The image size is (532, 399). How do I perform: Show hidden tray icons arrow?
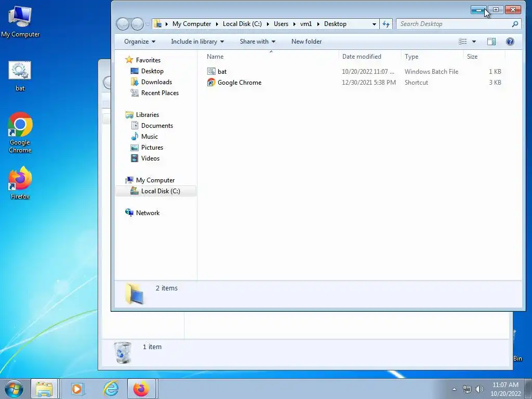point(454,389)
